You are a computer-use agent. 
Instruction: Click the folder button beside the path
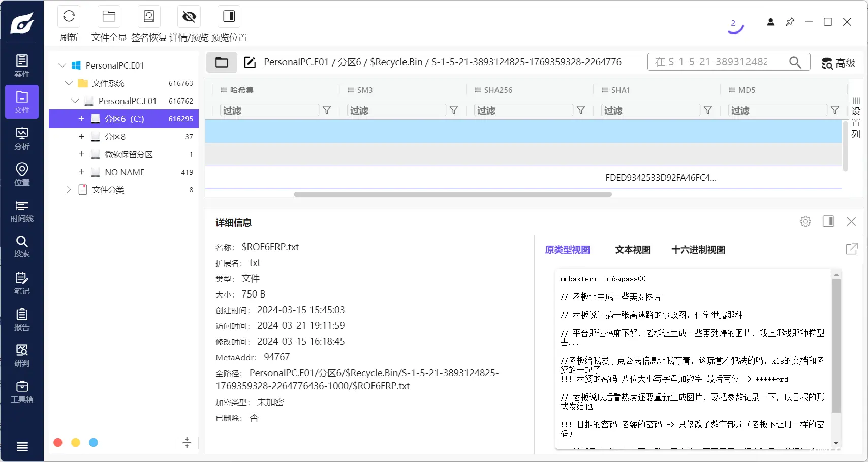[x=222, y=62]
